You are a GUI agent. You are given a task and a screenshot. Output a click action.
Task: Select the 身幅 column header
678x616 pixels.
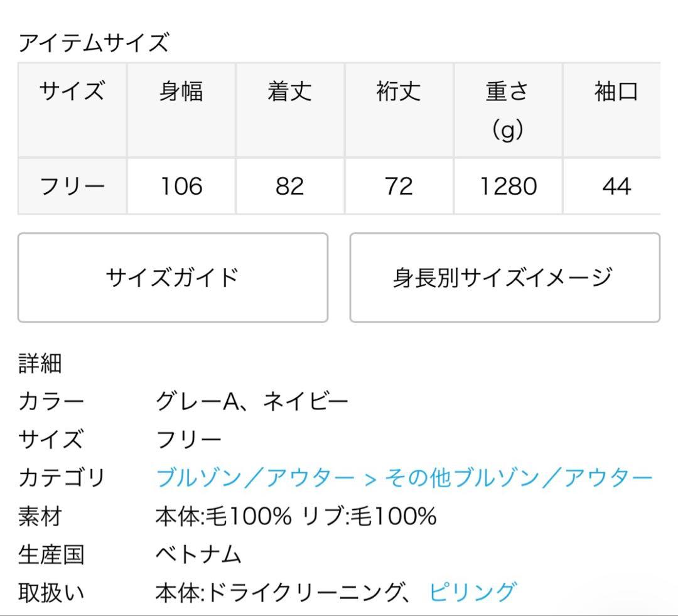click(x=181, y=92)
